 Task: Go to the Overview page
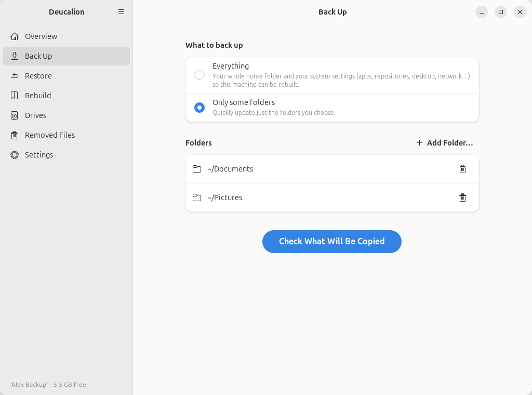coord(66,36)
